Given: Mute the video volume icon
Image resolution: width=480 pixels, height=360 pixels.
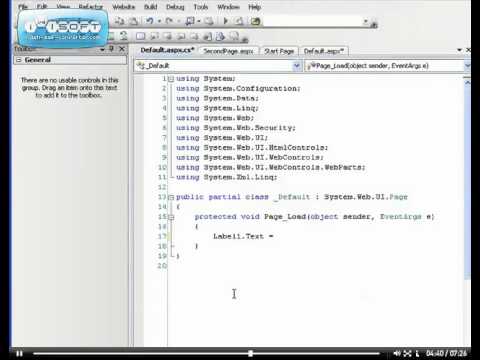Looking at the screenshot, I should click(397, 353).
